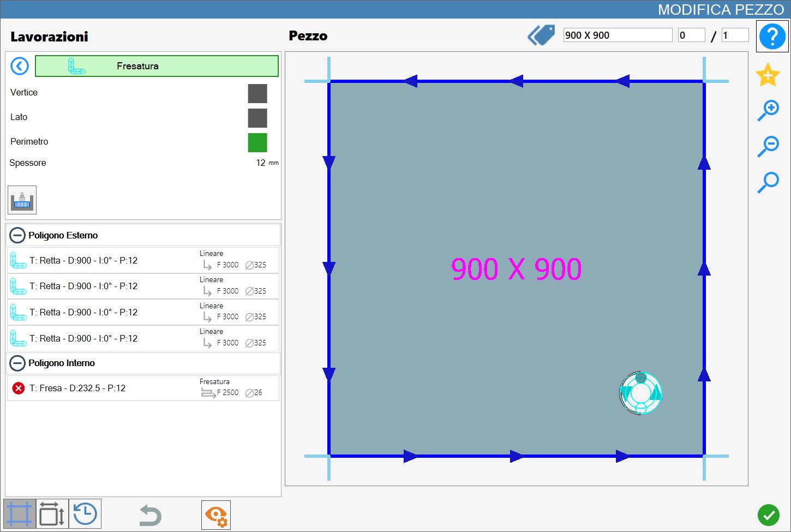Viewport: 791px width, 532px height.
Task: Select the Fresatura operation button
Action: [x=157, y=66]
